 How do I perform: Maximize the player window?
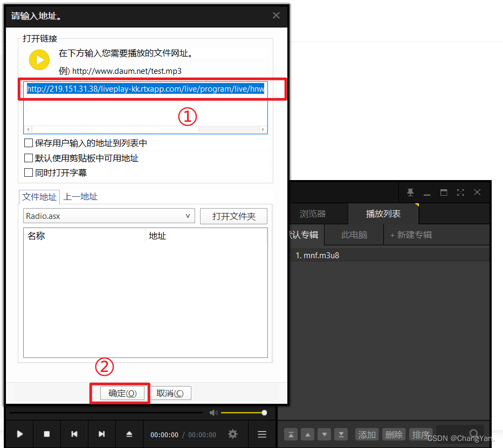[x=444, y=192]
